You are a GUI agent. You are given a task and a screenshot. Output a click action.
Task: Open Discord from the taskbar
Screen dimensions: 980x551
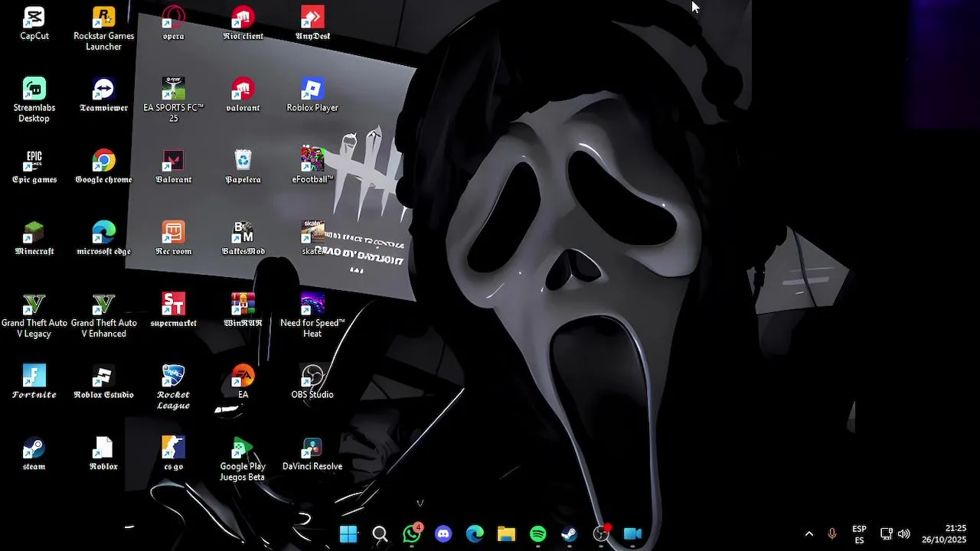(x=443, y=534)
